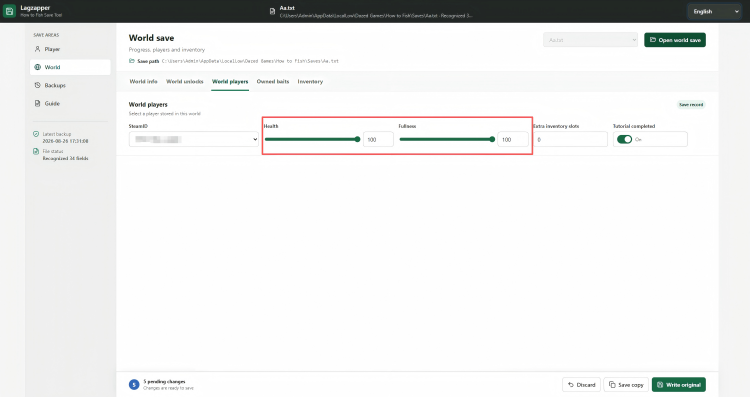The image size is (750, 397).
Task: Click the Discard button
Action: (581, 385)
